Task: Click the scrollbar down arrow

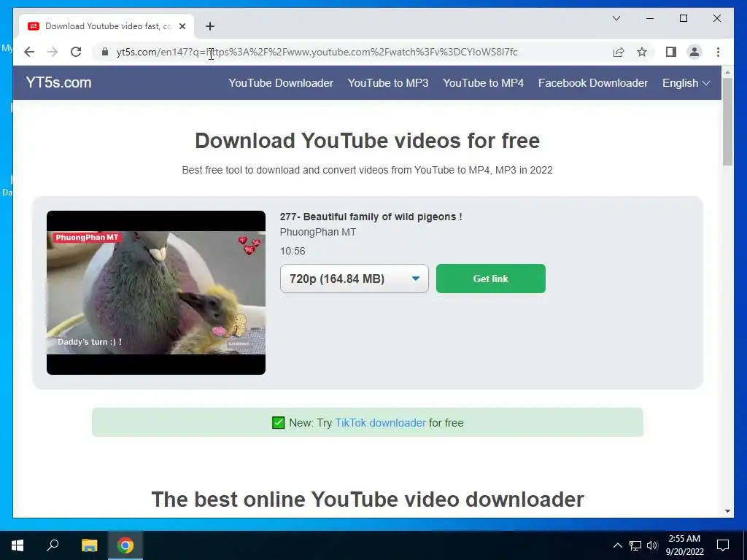Action: click(x=727, y=511)
